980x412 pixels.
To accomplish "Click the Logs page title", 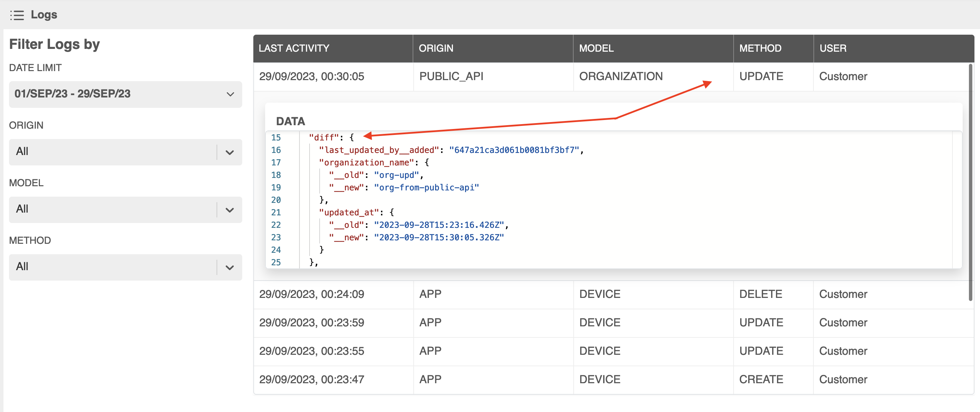I will click(44, 15).
